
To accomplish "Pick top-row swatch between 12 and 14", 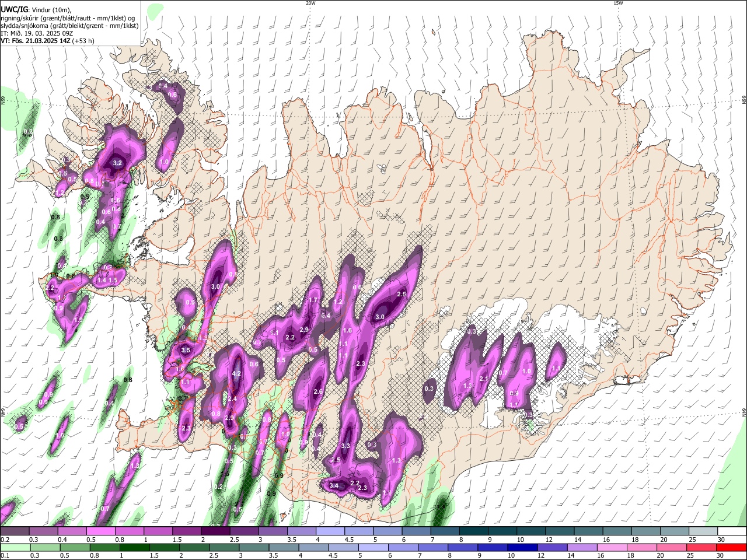I will [560, 531].
